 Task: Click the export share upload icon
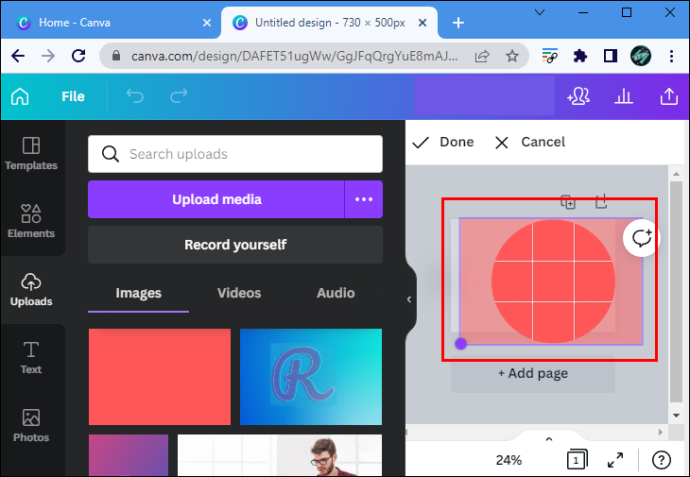click(669, 96)
